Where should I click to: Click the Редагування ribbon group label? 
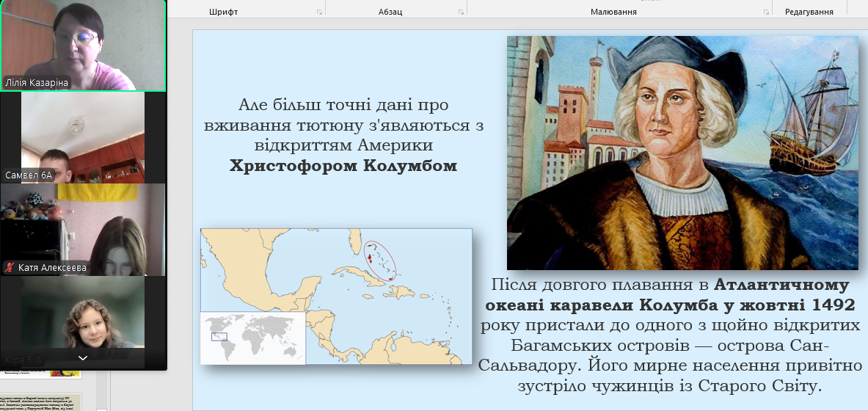pos(809,12)
